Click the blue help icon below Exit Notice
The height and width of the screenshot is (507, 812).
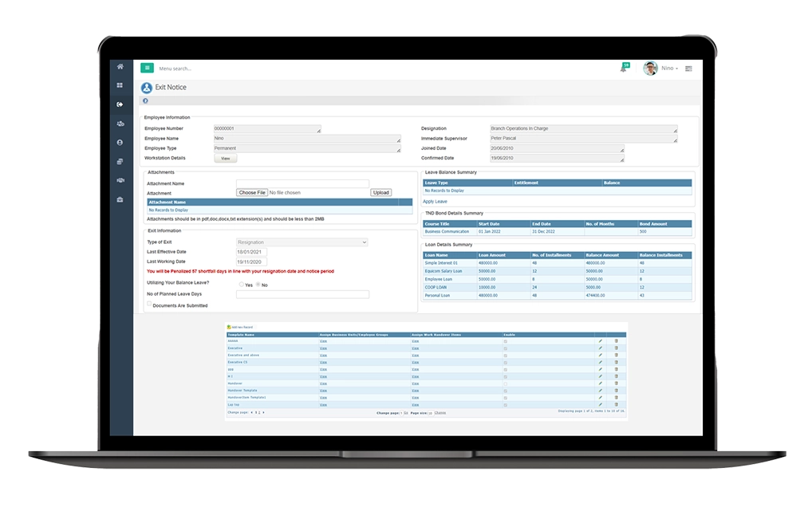coord(145,101)
